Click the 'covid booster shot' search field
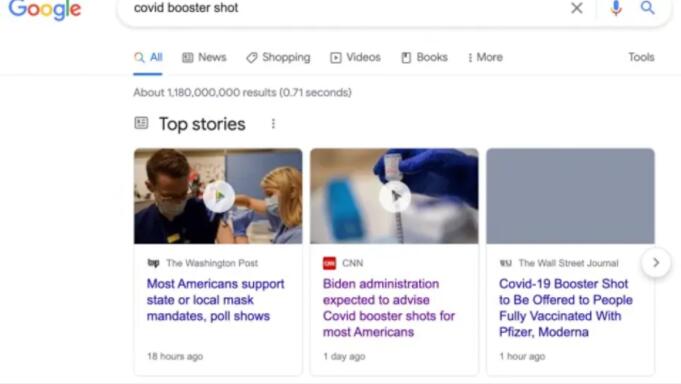Image resolution: width=681 pixels, height=384 pixels. (343, 8)
